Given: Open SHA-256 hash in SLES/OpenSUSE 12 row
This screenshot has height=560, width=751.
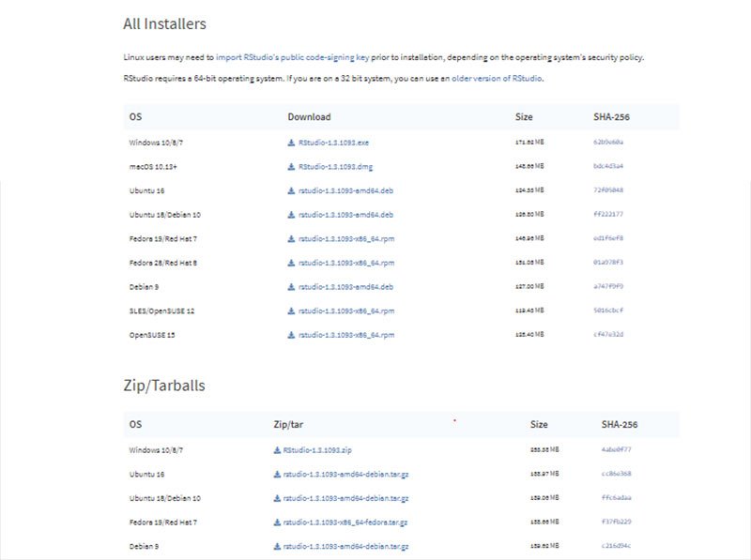Looking at the screenshot, I should point(608,310).
